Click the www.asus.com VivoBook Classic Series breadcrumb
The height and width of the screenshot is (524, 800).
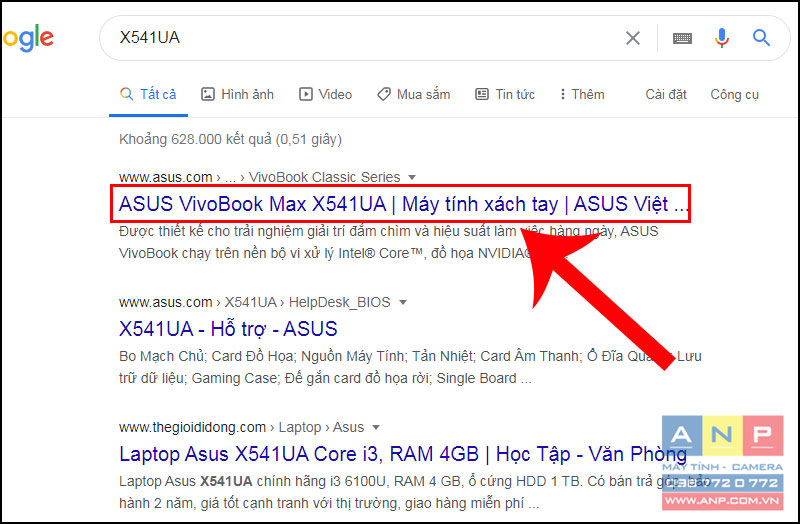click(x=259, y=177)
